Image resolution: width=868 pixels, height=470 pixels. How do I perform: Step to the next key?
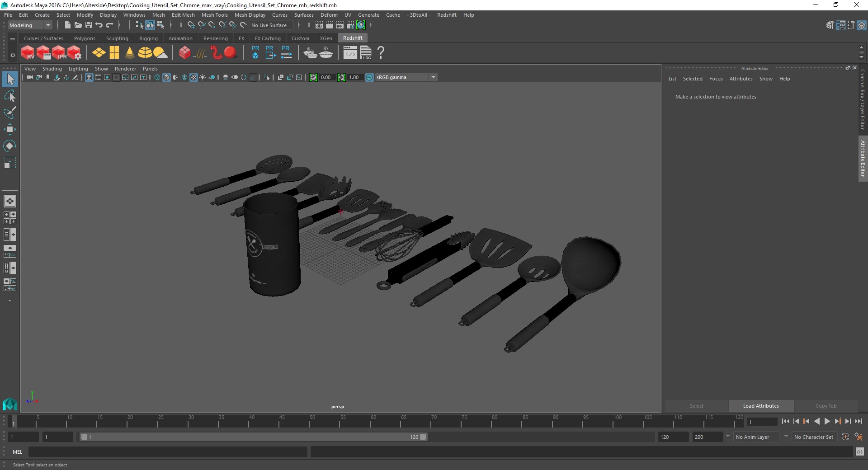(x=837, y=421)
